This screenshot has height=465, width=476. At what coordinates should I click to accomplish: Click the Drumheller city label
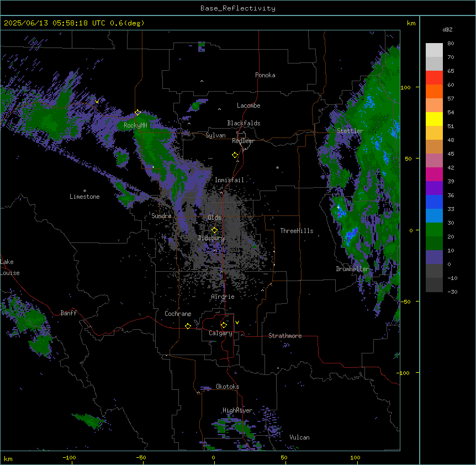pyautogui.click(x=352, y=269)
